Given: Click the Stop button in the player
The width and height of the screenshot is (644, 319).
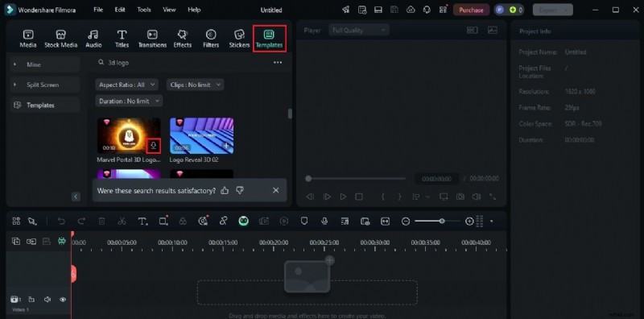Looking at the screenshot, I should click(359, 197).
